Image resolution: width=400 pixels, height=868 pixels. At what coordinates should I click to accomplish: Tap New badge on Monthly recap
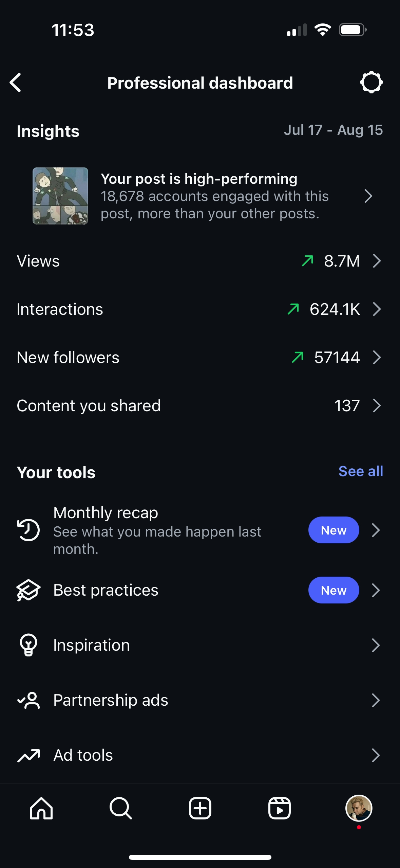(334, 530)
